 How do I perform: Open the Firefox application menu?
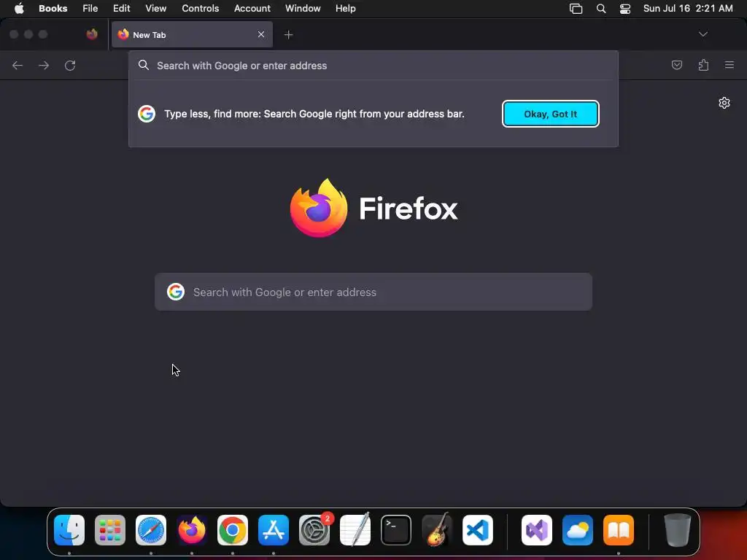pos(729,65)
